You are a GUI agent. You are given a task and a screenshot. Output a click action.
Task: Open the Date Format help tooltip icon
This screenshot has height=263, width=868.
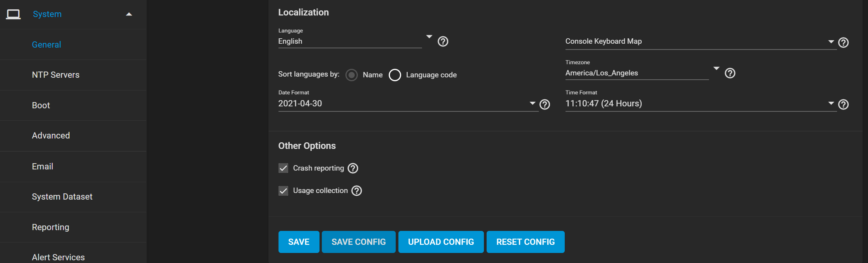545,104
